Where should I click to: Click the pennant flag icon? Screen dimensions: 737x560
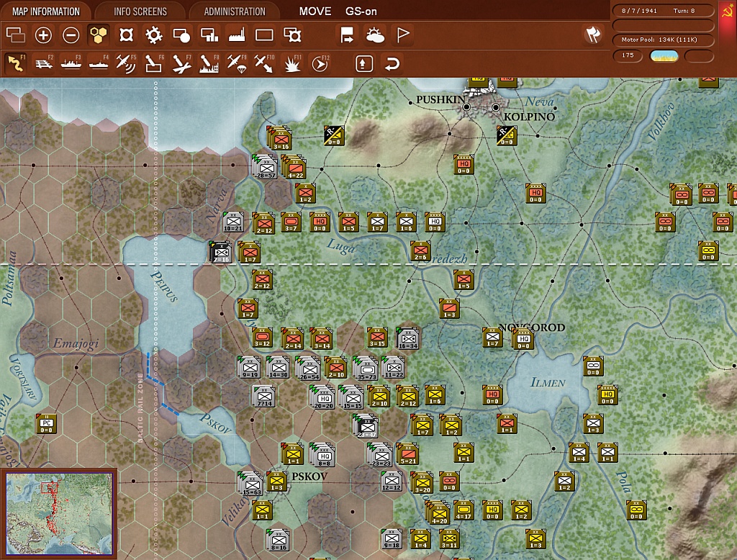[403, 35]
